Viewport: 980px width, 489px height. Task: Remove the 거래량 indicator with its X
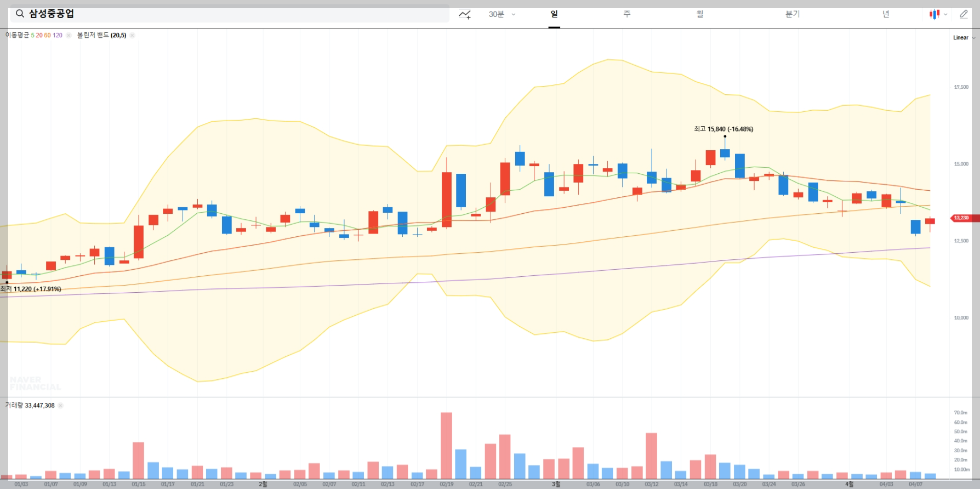60,406
